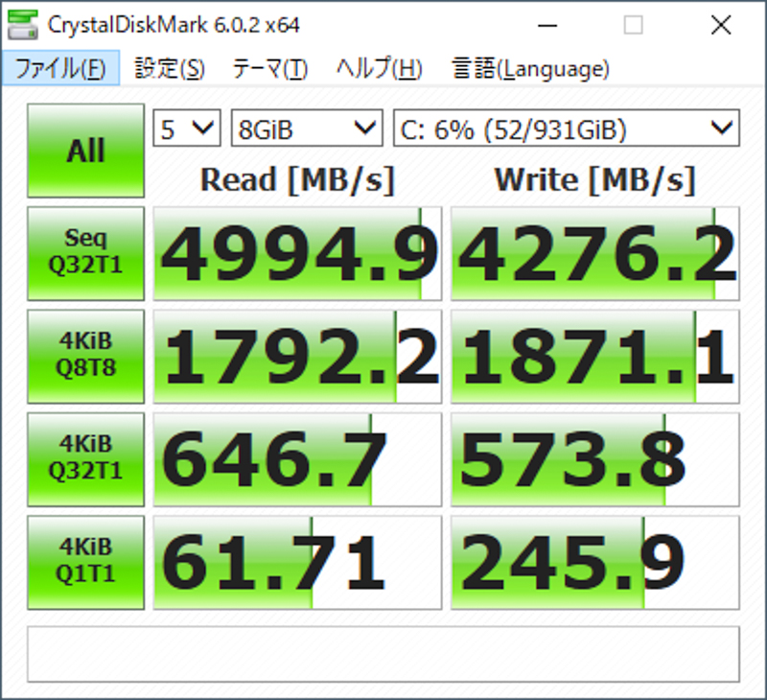
Task: Select the 4KiB Q1T1 write score 245.9
Action: [593, 563]
